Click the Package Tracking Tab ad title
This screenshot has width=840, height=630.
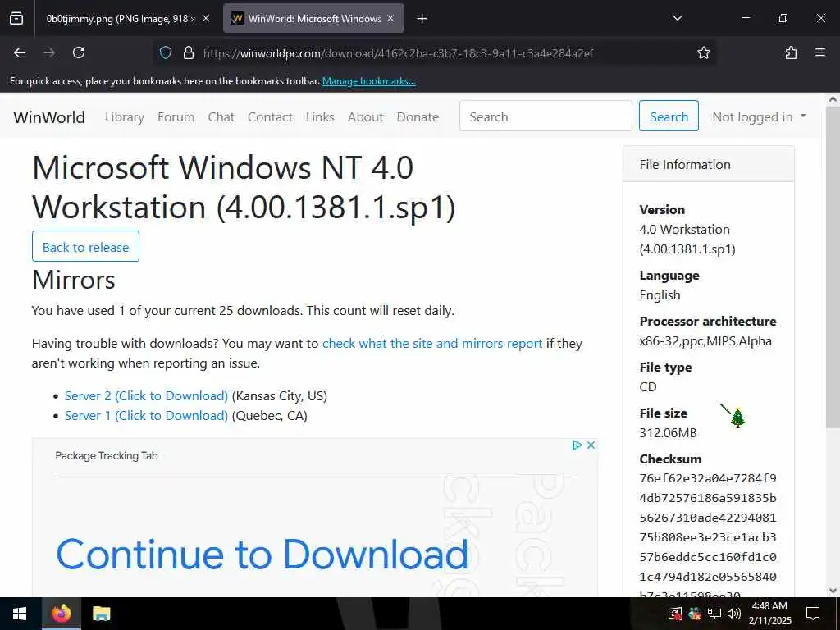tap(107, 456)
